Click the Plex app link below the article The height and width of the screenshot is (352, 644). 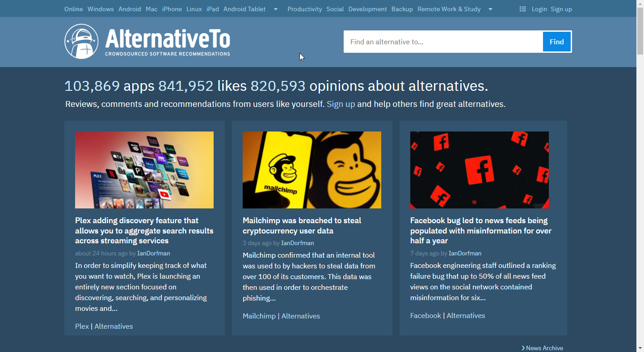pos(82,327)
